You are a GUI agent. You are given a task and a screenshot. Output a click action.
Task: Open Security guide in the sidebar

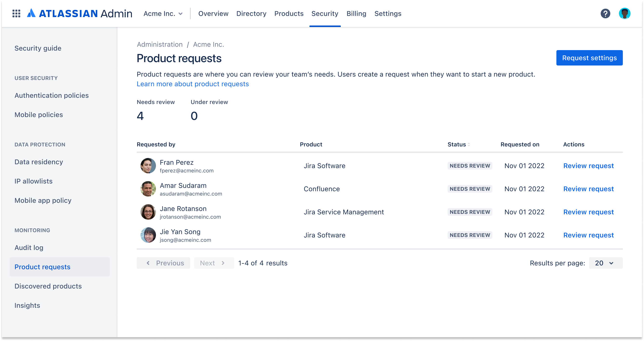(x=38, y=48)
